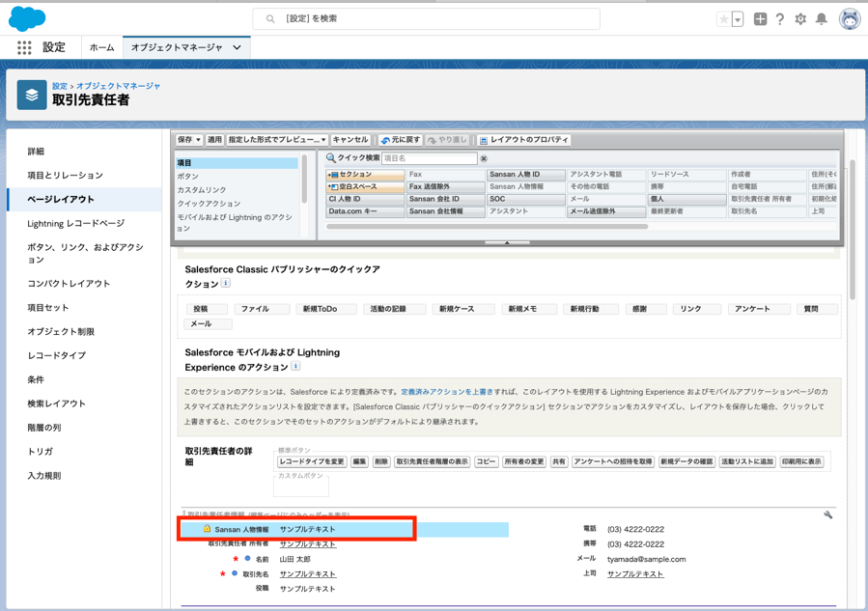Open 項目とリレーション in the sidebar

click(66, 176)
